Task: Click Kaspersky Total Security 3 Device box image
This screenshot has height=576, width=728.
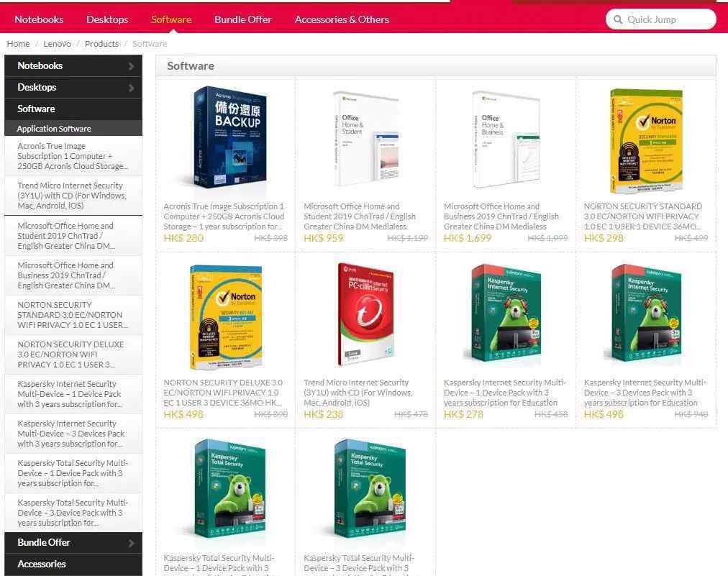Action: [370, 488]
